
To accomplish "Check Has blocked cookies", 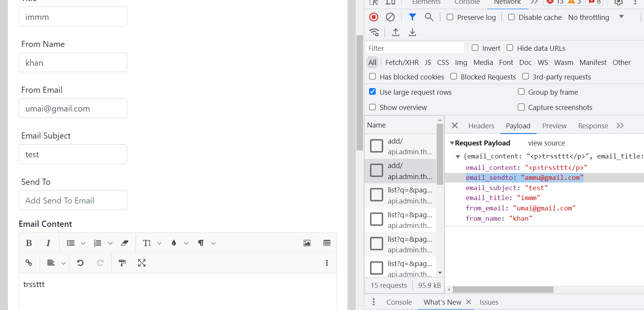I will pos(373,76).
